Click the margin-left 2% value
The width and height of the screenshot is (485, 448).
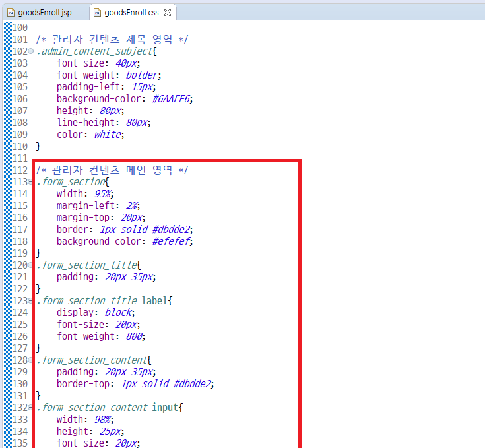pyautogui.click(x=132, y=206)
